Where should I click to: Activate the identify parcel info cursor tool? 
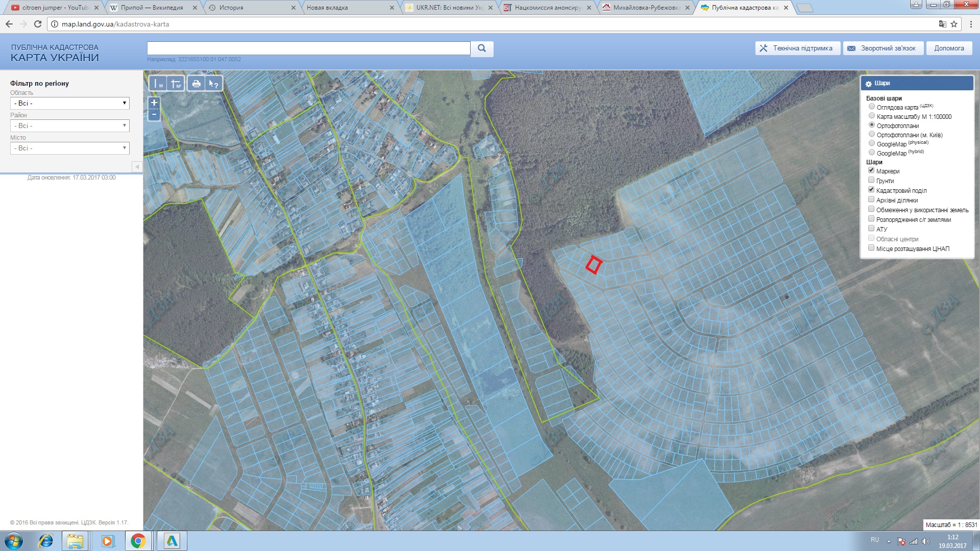(x=213, y=84)
